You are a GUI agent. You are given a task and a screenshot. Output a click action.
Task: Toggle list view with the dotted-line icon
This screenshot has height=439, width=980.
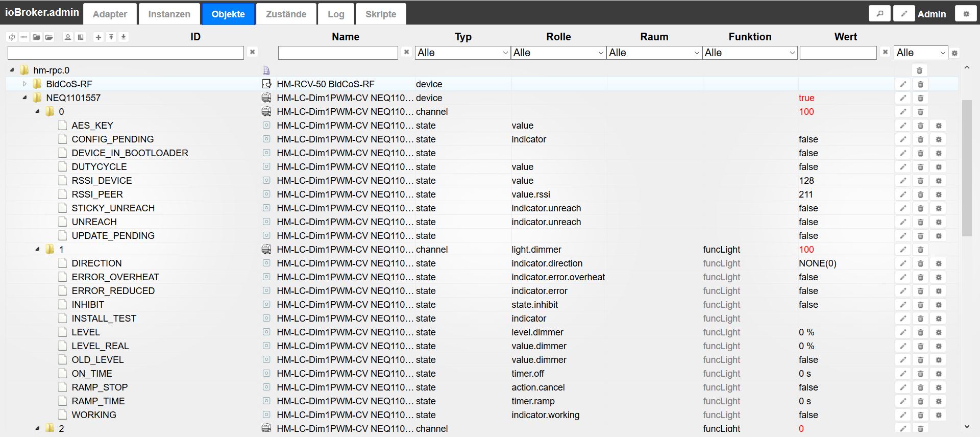click(x=23, y=37)
